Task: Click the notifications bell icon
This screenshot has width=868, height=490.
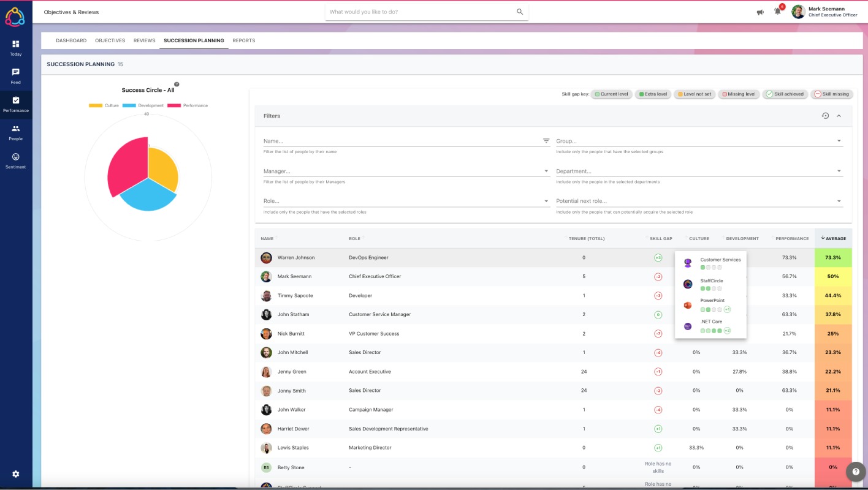Action: 777,12
